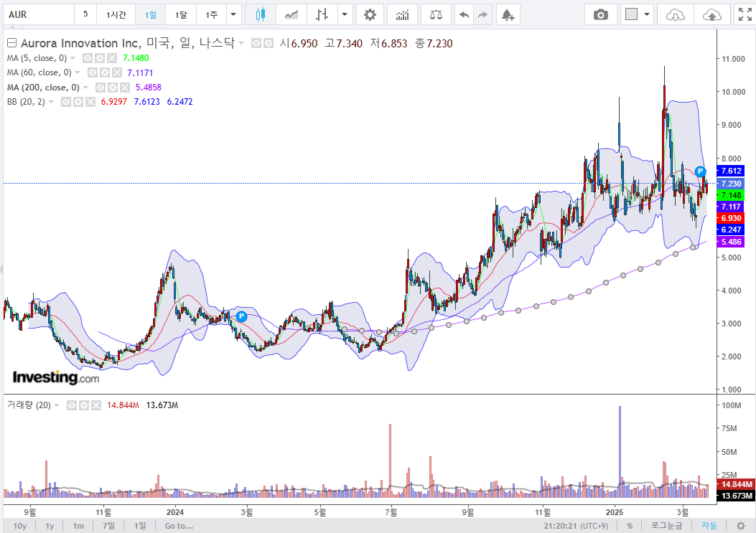The width and height of the screenshot is (756, 533).
Task: Open settings for Aurora Innovation main series
Action: pos(269,43)
